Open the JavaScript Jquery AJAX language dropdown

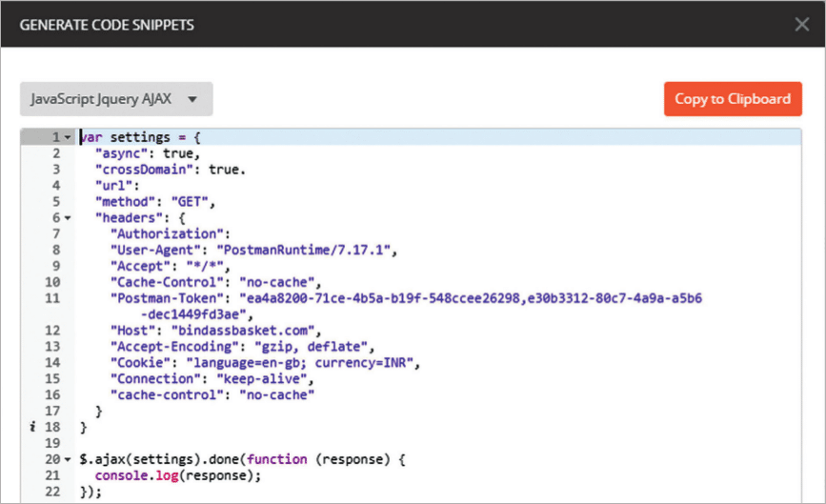point(116,99)
